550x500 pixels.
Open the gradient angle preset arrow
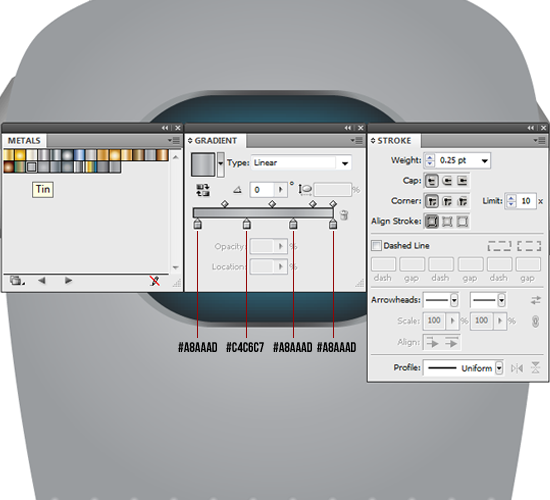tap(281, 190)
